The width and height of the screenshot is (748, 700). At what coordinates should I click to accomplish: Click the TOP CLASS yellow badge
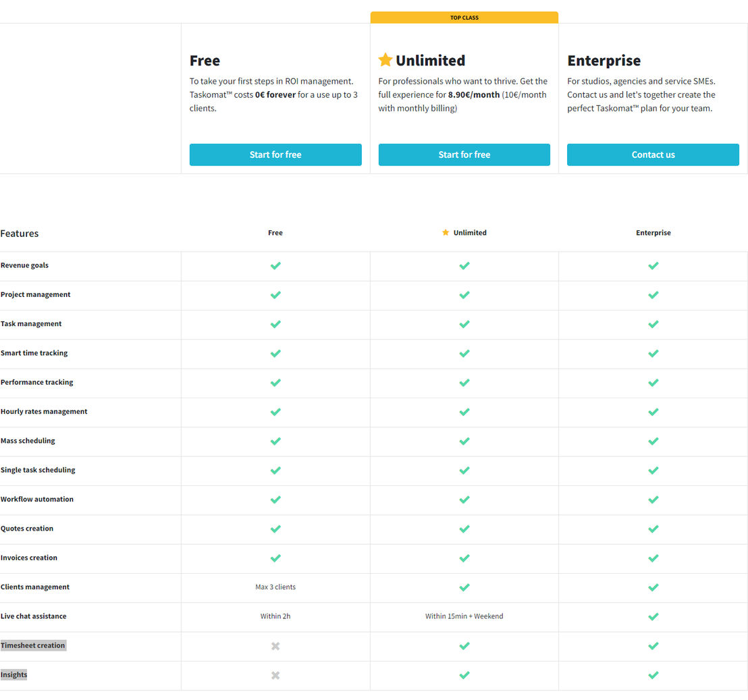464,18
